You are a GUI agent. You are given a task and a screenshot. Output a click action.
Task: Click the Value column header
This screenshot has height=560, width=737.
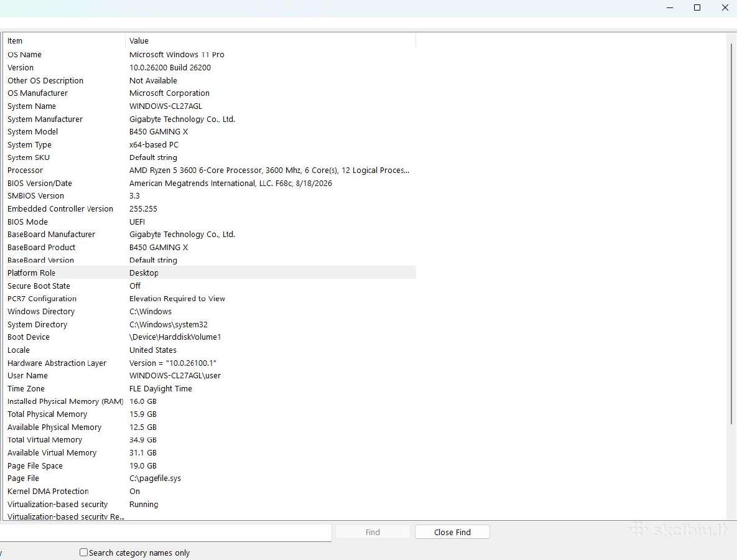(271, 41)
